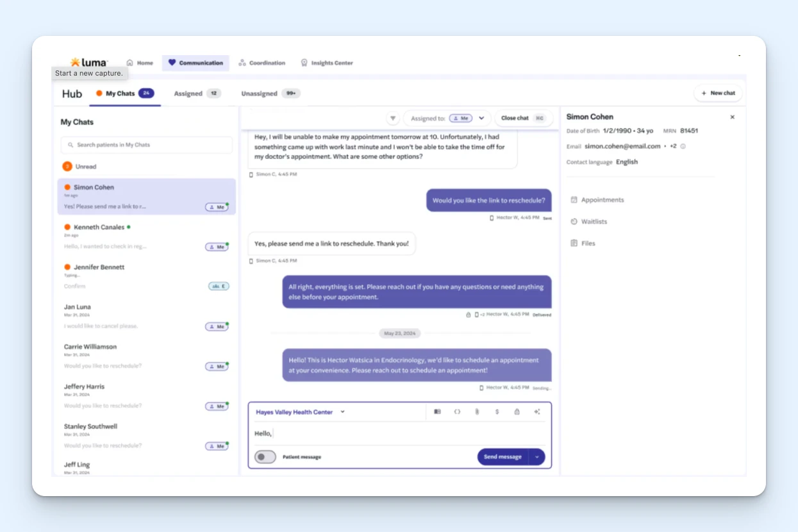Viewport: 798px width, 532px height.
Task: Click the 24 badge on My Chats tab
Action: pos(146,94)
